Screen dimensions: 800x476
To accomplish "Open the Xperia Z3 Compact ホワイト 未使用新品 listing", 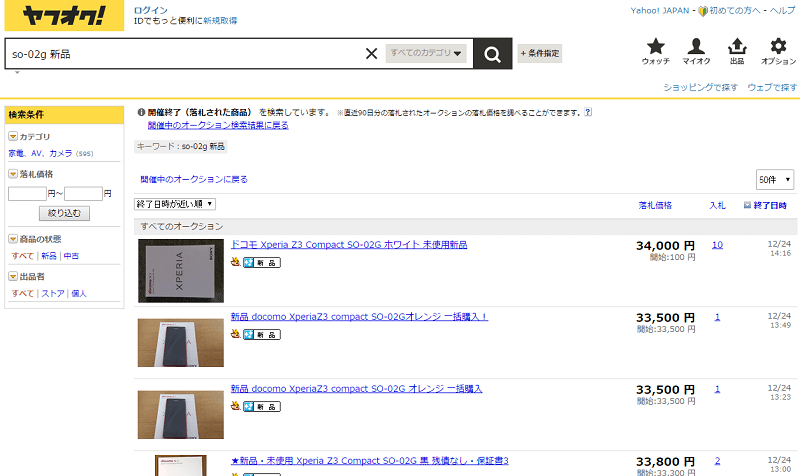I will coord(349,245).
